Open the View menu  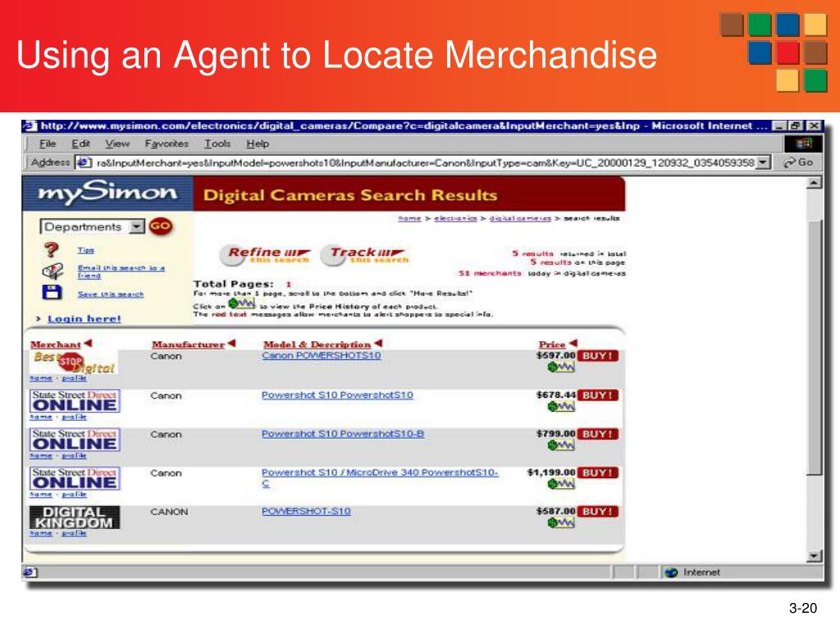116,144
